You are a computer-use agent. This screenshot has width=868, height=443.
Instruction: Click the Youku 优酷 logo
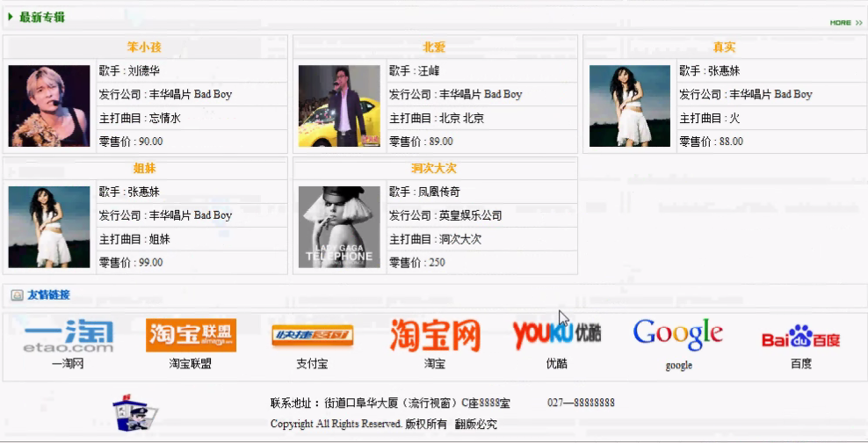557,334
